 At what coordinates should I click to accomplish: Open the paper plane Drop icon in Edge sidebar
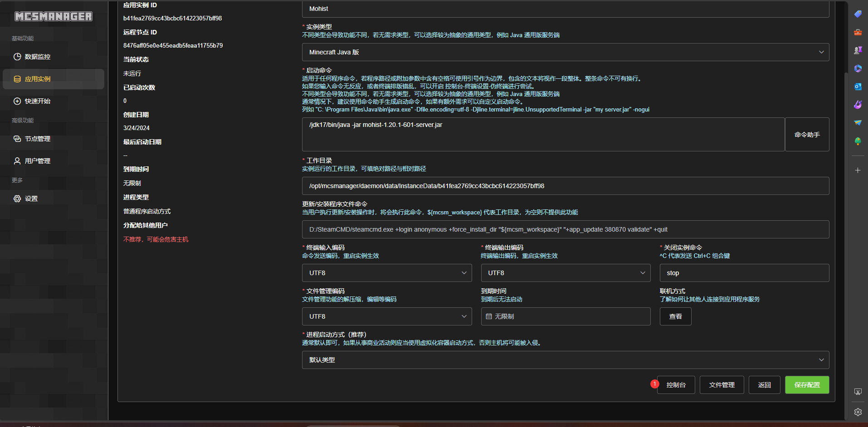point(858,123)
